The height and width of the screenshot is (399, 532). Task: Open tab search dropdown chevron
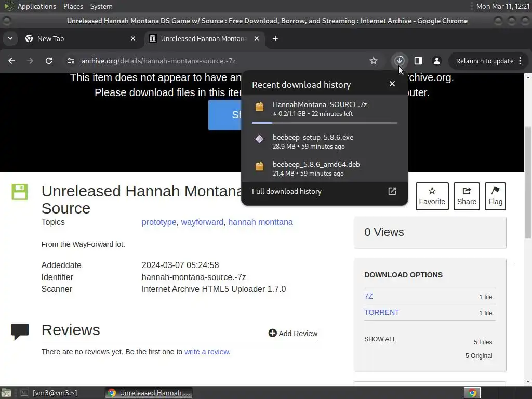[10, 38]
